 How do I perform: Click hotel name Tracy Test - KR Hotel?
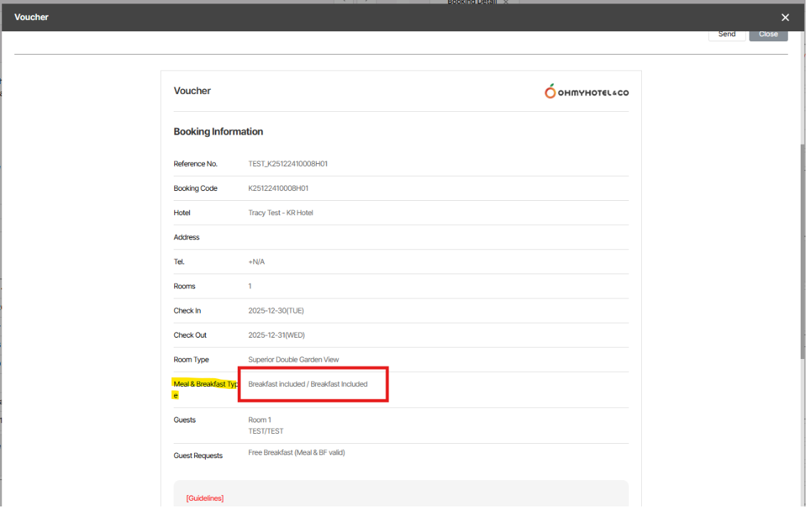point(280,212)
